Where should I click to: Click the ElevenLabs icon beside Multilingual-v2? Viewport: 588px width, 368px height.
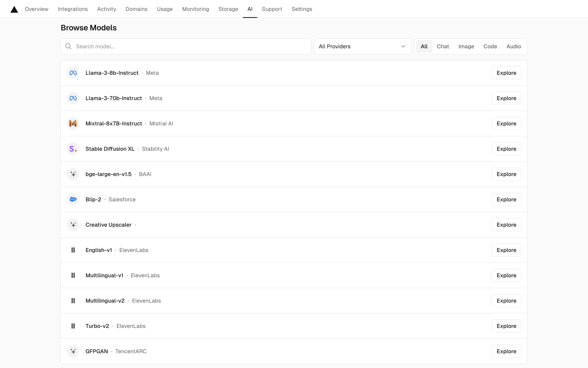point(73,301)
